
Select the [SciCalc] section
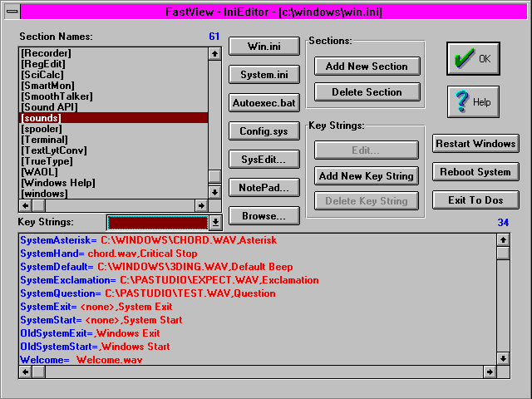click(113, 75)
